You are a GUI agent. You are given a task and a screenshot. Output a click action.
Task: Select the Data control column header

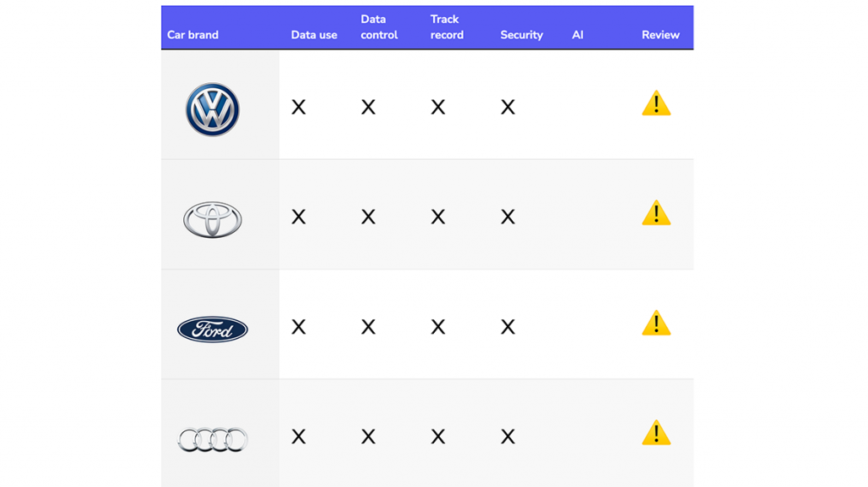tap(379, 27)
